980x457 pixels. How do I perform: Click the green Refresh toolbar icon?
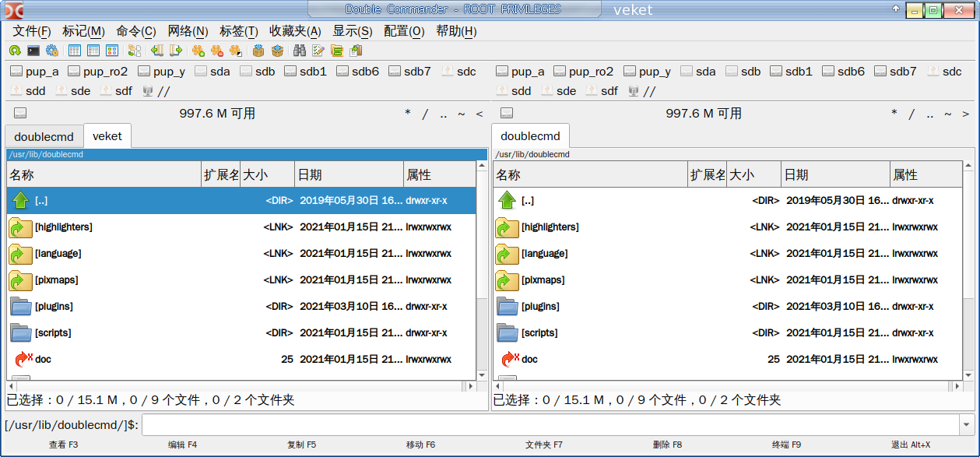pos(15,51)
